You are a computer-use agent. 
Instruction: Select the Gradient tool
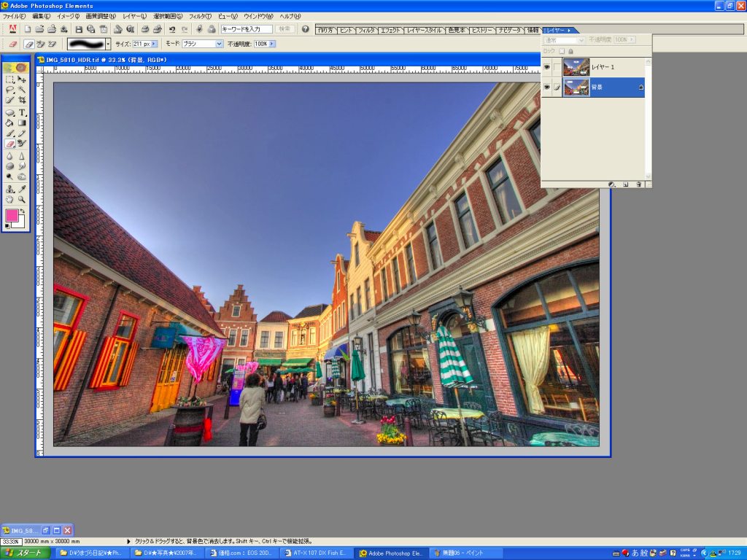[22, 122]
